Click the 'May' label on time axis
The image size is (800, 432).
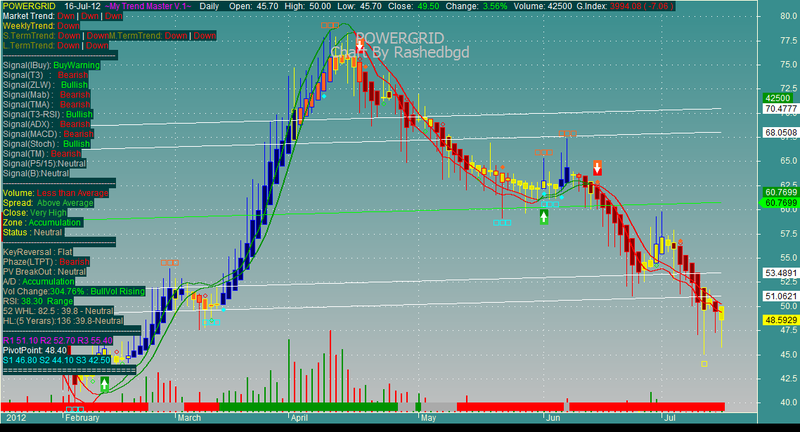point(429,418)
